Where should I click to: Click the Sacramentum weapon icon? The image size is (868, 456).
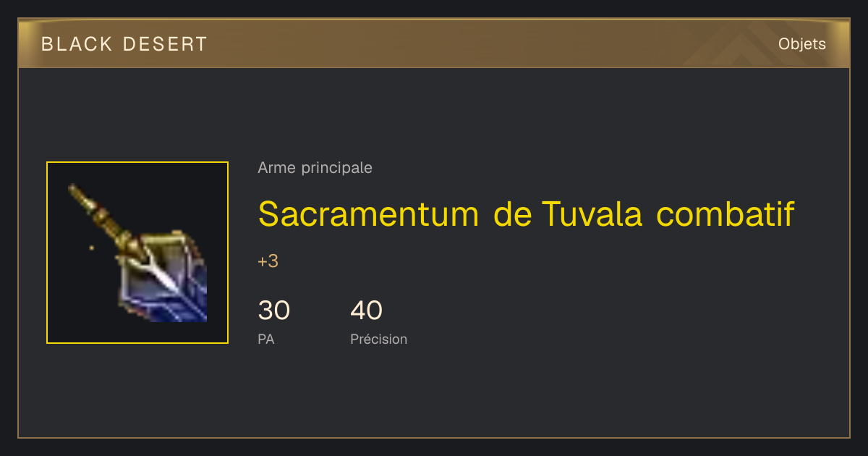137,253
